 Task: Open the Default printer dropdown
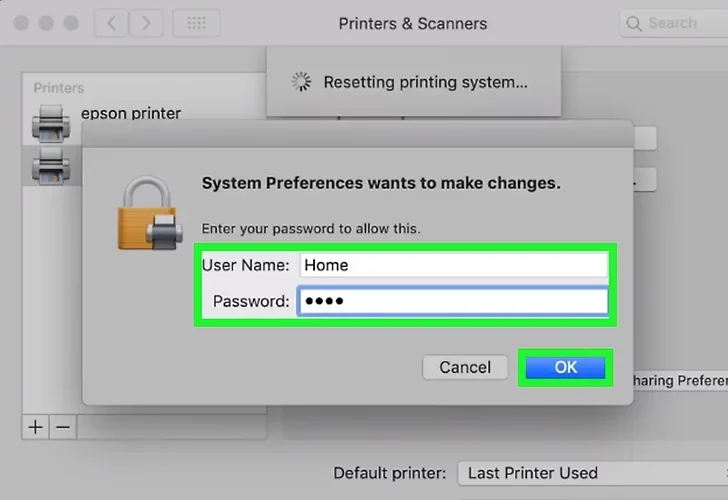[x=593, y=473]
